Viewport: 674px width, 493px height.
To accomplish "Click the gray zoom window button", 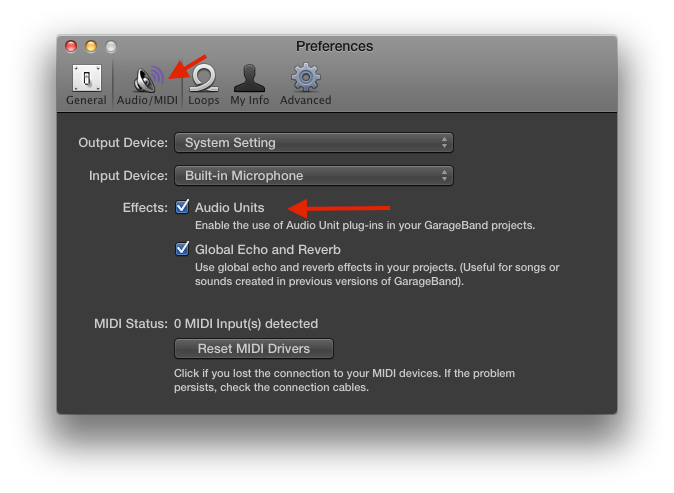I will [x=111, y=46].
